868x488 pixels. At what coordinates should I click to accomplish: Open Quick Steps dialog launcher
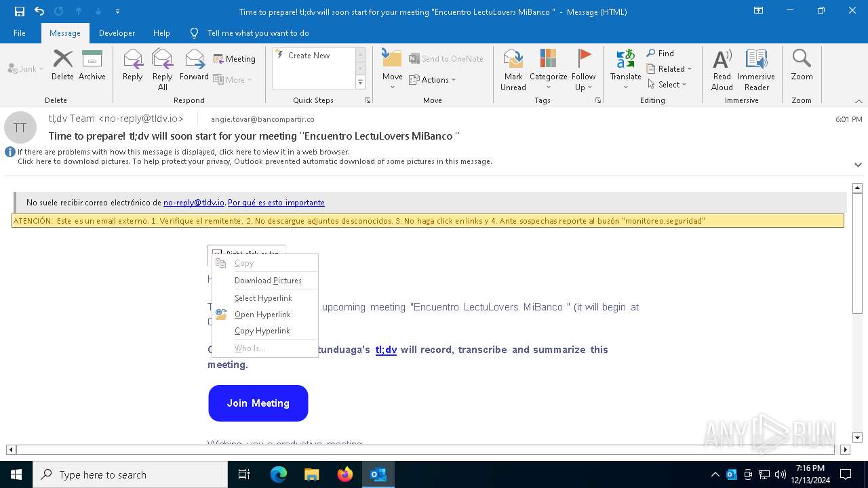pos(368,100)
